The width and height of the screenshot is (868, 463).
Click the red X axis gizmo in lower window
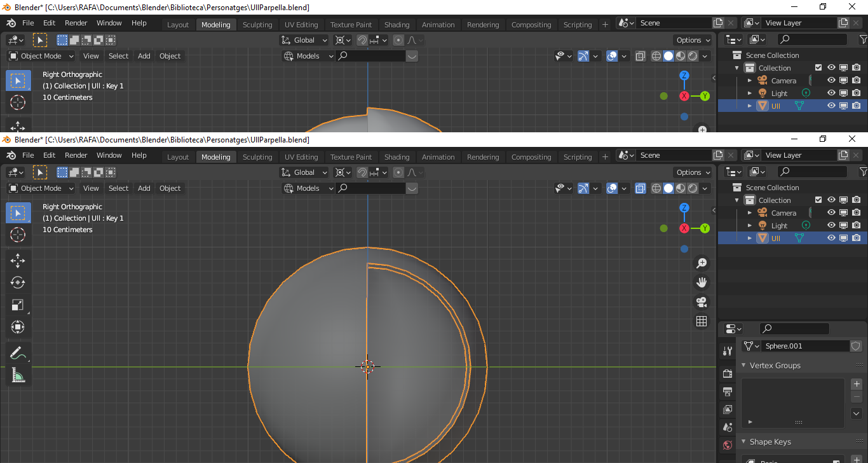[684, 228]
